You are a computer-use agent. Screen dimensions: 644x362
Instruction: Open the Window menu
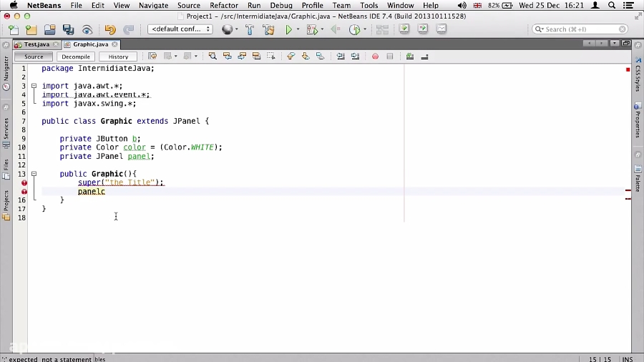coord(400,5)
